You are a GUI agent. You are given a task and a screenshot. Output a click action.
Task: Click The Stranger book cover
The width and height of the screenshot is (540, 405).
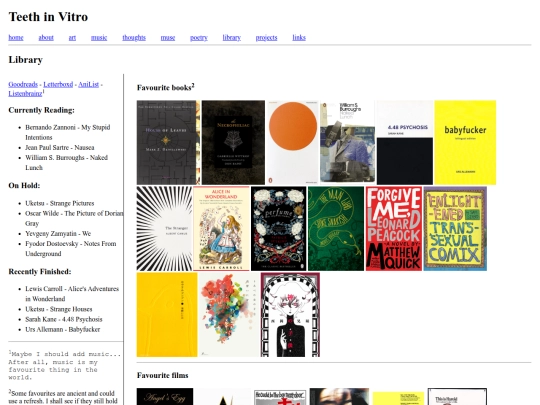click(164, 228)
